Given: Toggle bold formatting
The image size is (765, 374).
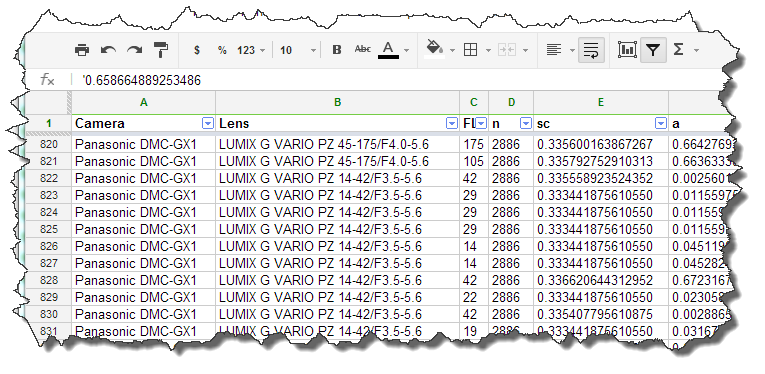Looking at the screenshot, I should (336, 50).
